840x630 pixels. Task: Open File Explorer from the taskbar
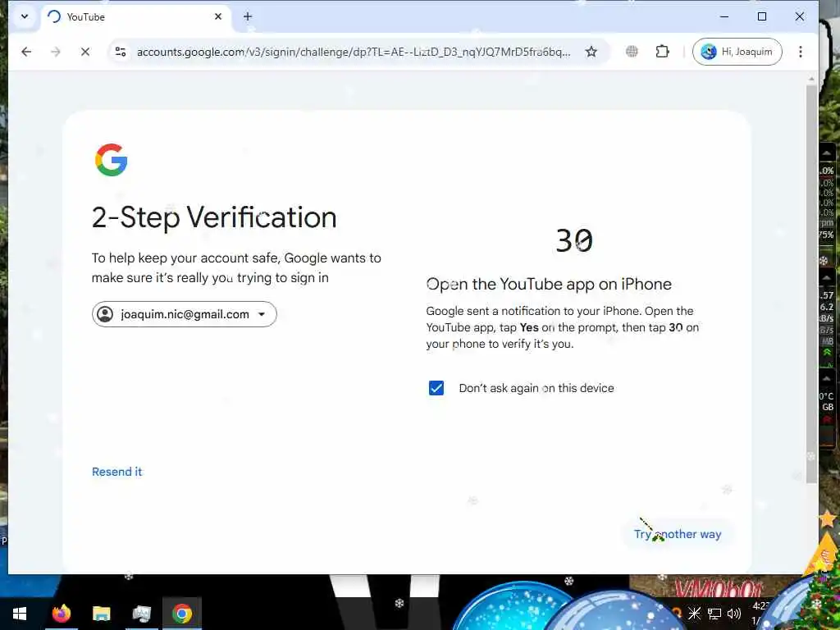point(101,614)
